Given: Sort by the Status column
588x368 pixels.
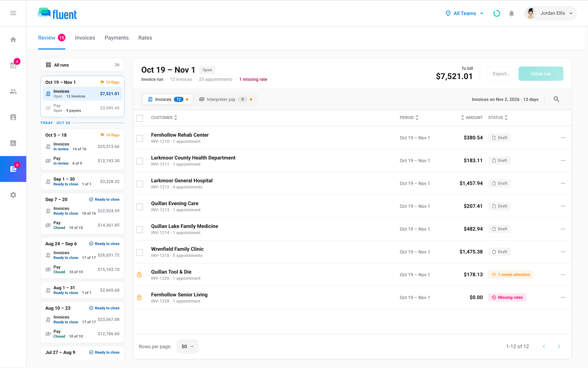Looking at the screenshot, I should 498,118.
